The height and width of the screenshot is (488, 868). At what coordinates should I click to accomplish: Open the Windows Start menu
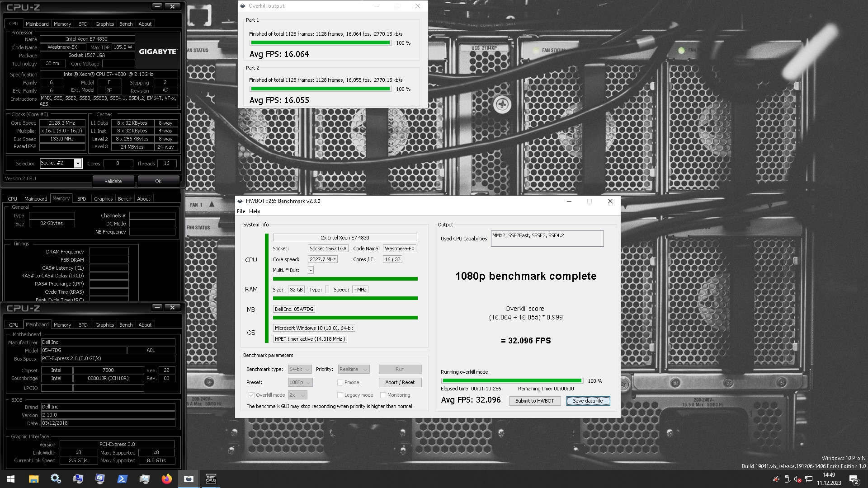(11, 479)
